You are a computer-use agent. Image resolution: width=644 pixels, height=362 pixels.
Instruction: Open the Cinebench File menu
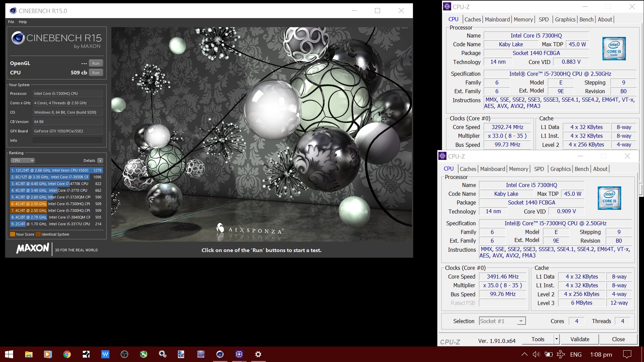(11, 22)
